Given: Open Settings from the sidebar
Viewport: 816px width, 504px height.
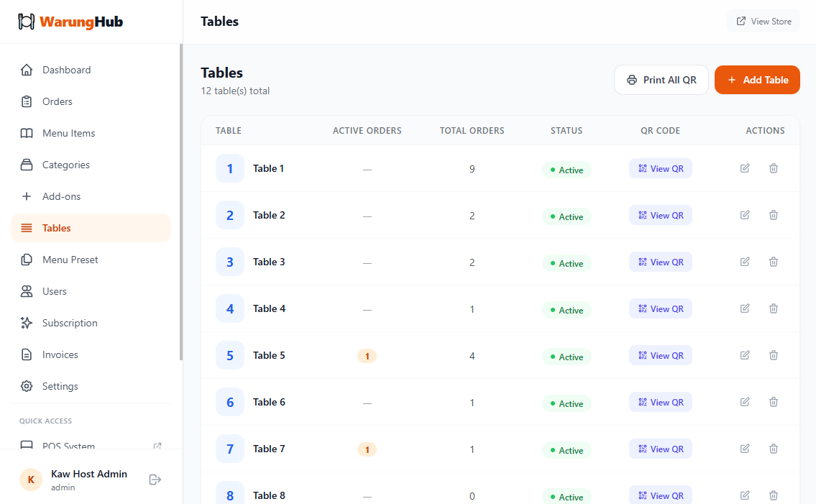Looking at the screenshot, I should click(60, 386).
